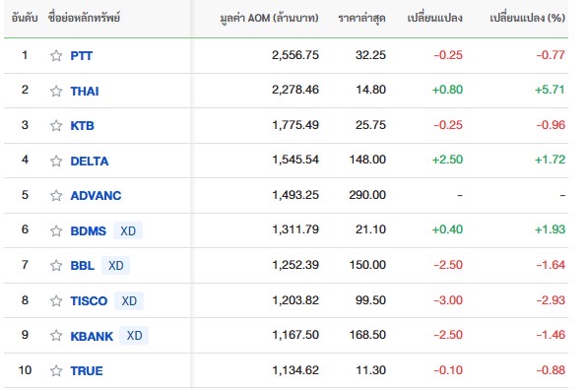Star the TRUE stock row

[56, 371]
